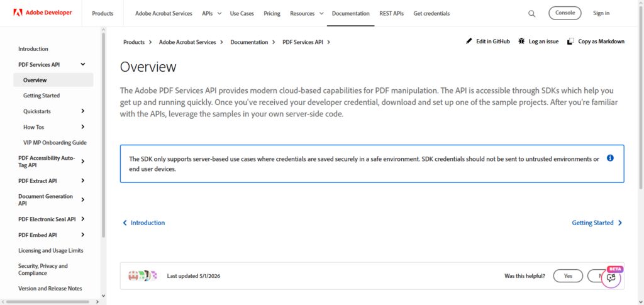Open Getting Started in the sidebar
Image resolution: width=644 pixels, height=305 pixels.
pos(42,96)
